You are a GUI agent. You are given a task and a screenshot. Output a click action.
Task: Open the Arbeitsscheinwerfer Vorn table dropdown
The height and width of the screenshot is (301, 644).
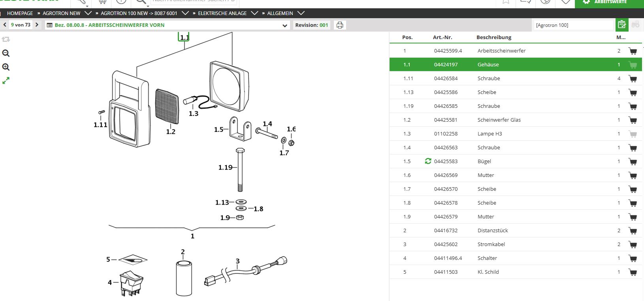(x=285, y=25)
